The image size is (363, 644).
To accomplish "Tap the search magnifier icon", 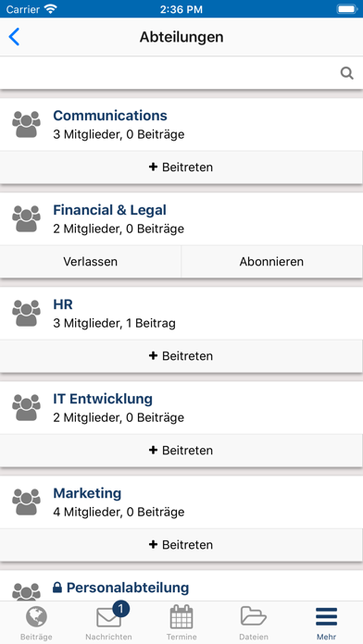I will pos(347,73).
